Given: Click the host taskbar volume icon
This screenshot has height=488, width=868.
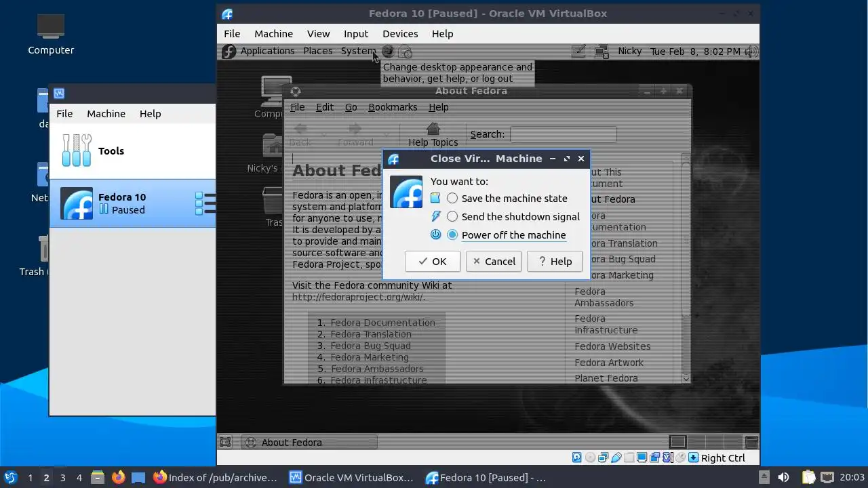Looking at the screenshot, I should 783,477.
